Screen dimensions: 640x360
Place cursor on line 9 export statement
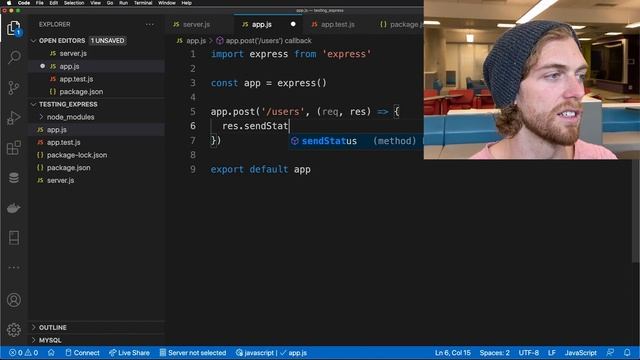click(260, 169)
